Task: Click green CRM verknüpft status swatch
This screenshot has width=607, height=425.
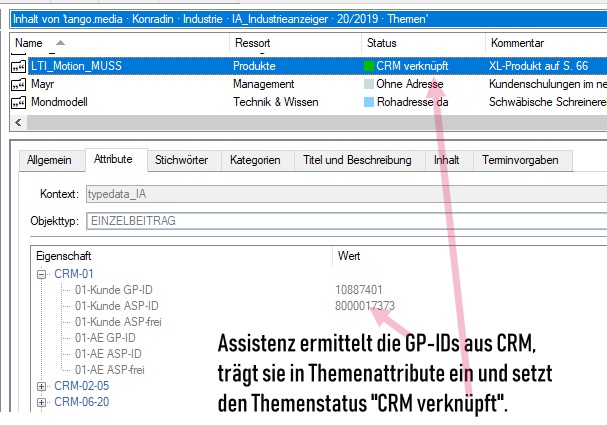Action: point(369,66)
